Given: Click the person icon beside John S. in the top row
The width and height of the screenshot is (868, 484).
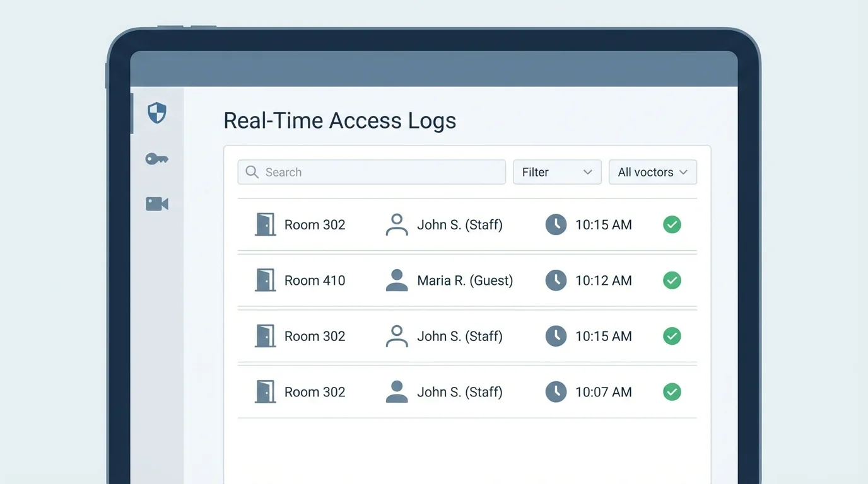Looking at the screenshot, I should coord(396,224).
